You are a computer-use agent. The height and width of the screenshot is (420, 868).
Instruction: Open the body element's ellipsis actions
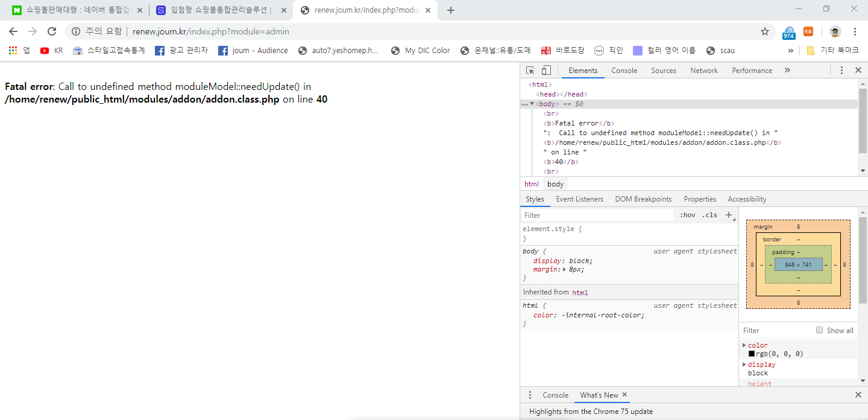point(524,104)
